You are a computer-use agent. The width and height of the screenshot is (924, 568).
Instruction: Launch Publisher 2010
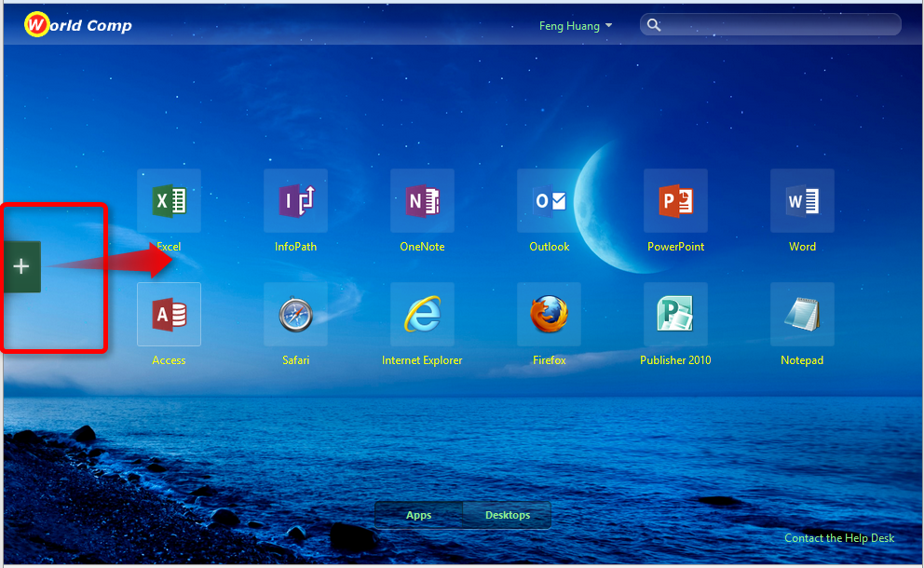click(x=676, y=314)
